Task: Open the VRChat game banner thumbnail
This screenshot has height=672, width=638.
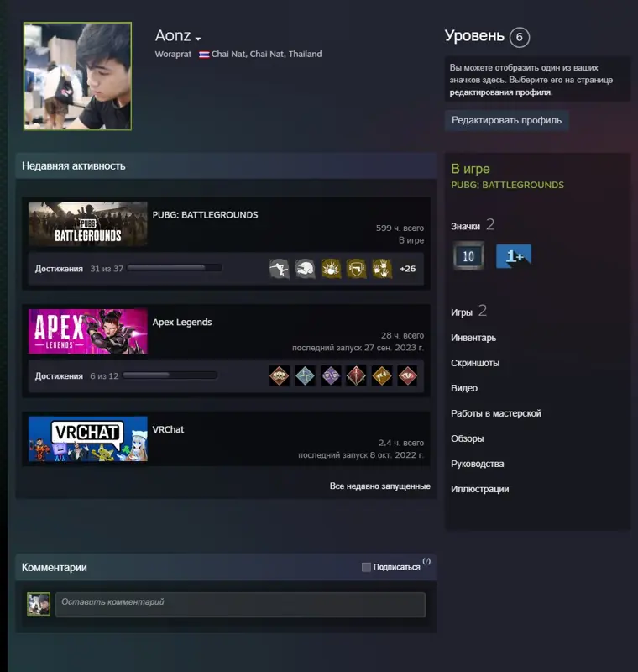Action: 88,438
